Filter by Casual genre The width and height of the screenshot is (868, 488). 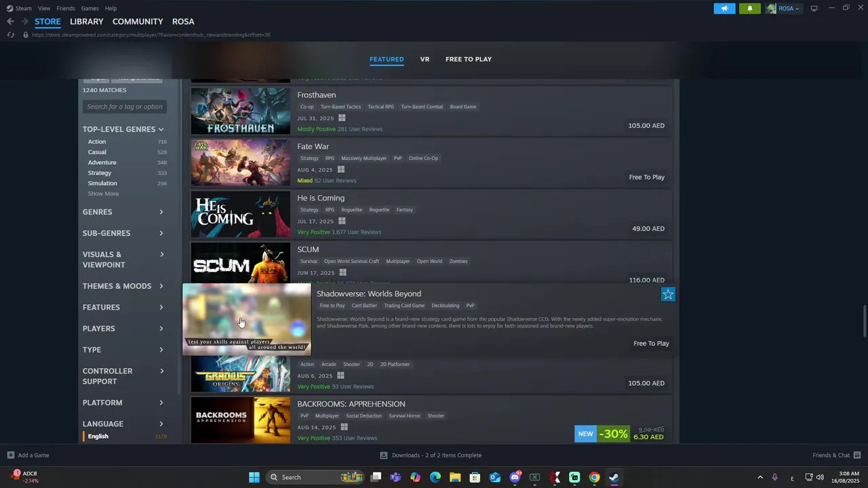[97, 152]
